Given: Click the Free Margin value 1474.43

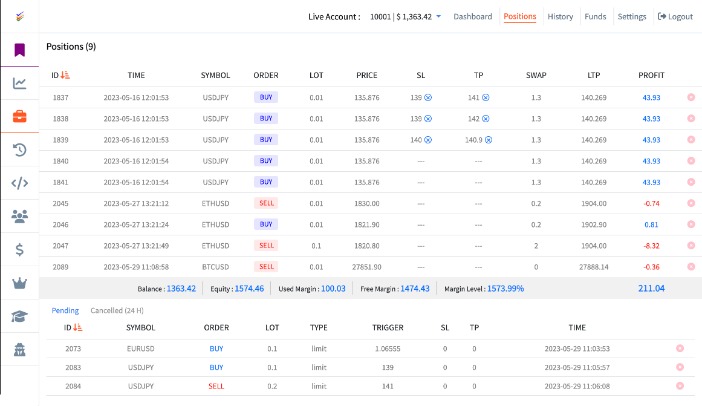Looking at the screenshot, I should click(x=415, y=289).
